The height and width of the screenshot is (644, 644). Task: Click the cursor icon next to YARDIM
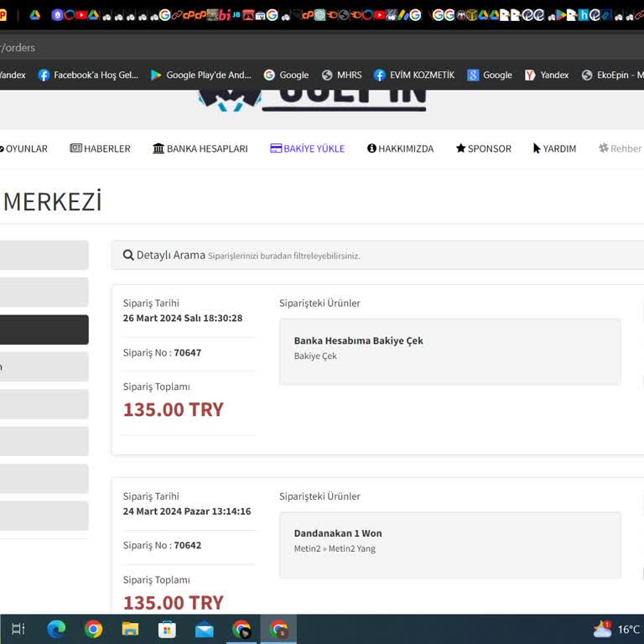[x=537, y=148]
